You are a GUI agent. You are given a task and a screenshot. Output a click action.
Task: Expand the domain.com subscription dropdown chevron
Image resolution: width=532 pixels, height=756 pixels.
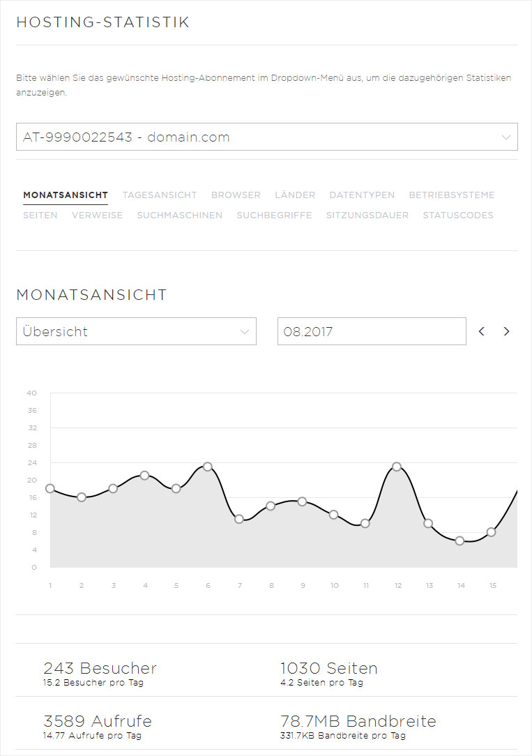tap(506, 137)
